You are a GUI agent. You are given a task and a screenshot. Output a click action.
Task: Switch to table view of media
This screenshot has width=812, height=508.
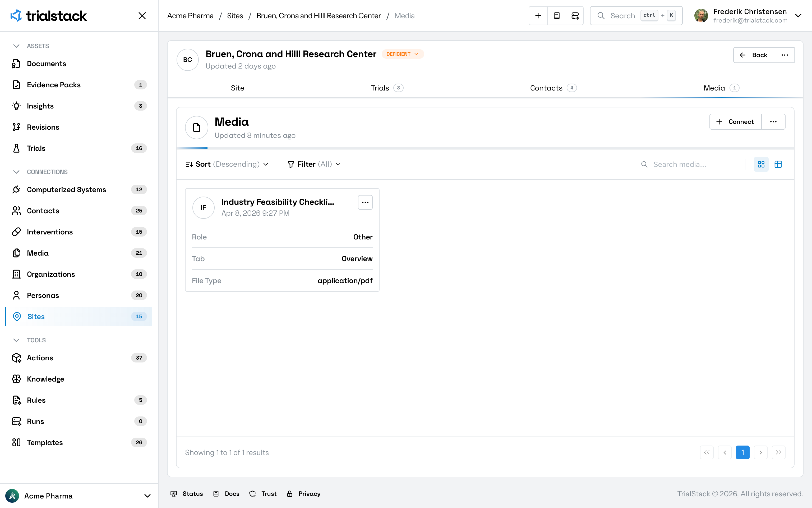tap(778, 164)
